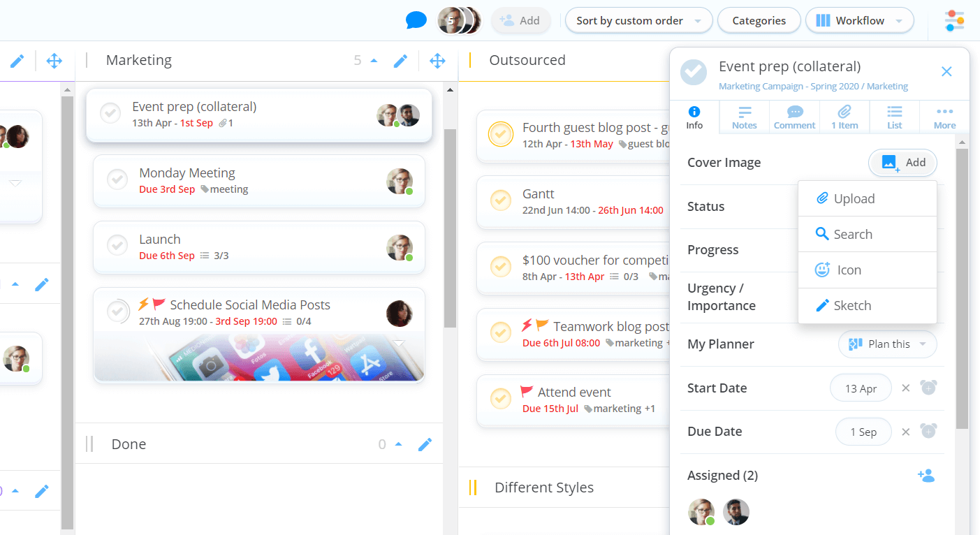This screenshot has height=535, width=980.
Task: Choose Upload from cover image menu
Action: pos(868,198)
